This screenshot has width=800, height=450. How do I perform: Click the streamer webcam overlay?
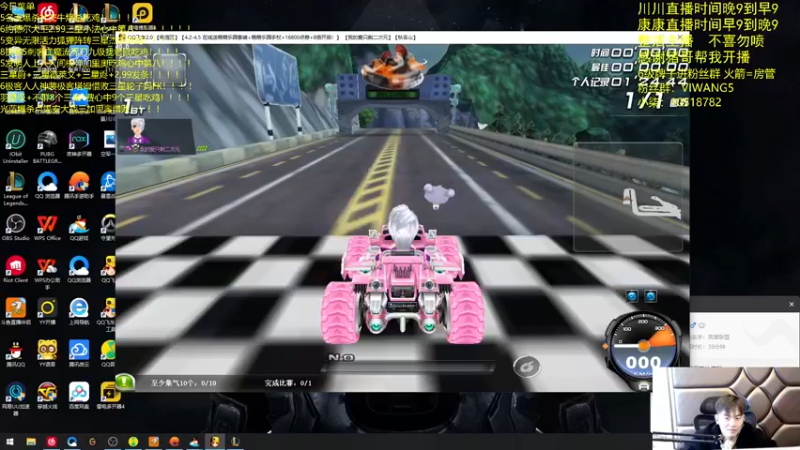pyautogui.click(x=725, y=408)
